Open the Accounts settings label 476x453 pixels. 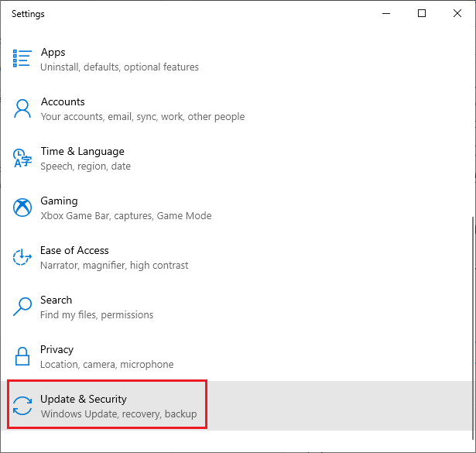point(63,102)
